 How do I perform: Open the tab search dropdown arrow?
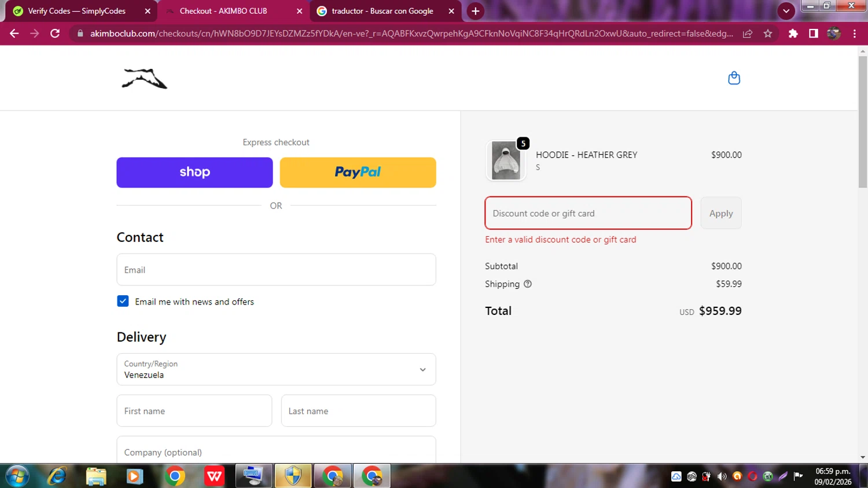(786, 11)
